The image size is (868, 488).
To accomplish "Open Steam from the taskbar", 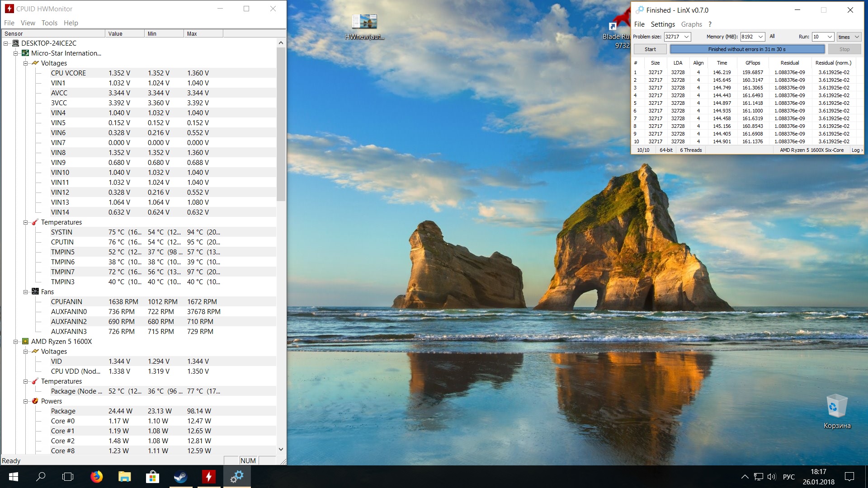I will 180,477.
